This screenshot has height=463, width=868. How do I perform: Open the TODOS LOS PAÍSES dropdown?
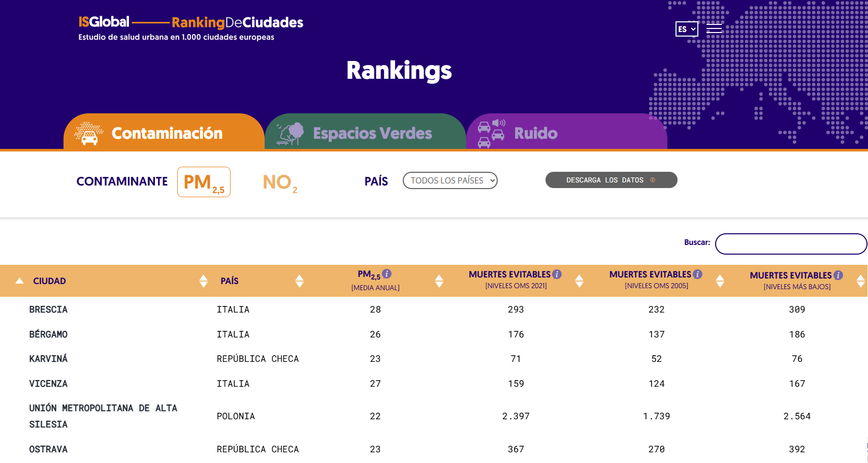(449, 180)
